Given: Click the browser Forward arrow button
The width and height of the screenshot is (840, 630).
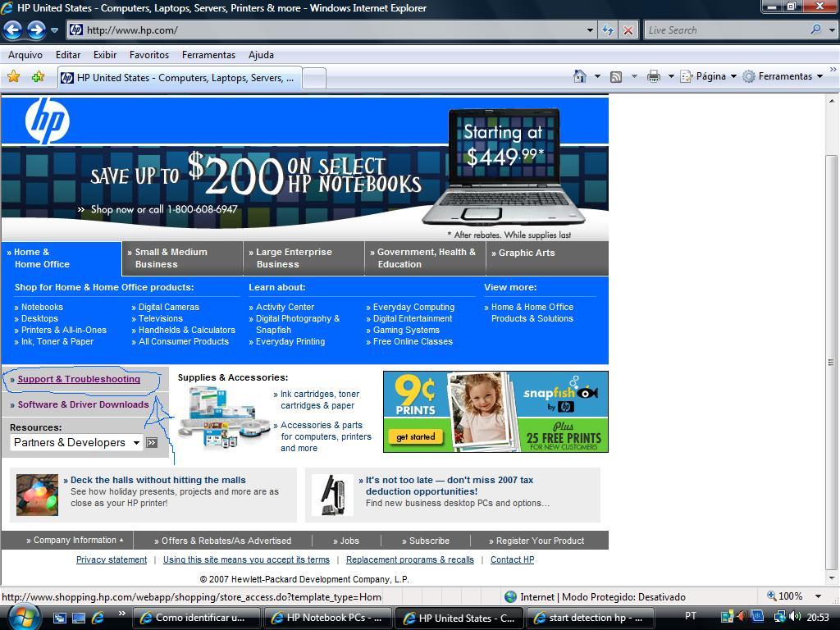Looking at the screenshot, I should coord(36,30).
